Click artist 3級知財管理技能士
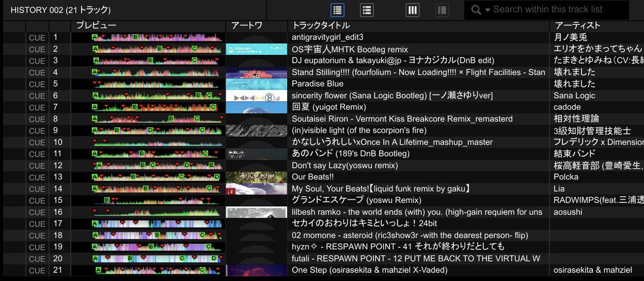The image size is (644, 281). point(592,131)
